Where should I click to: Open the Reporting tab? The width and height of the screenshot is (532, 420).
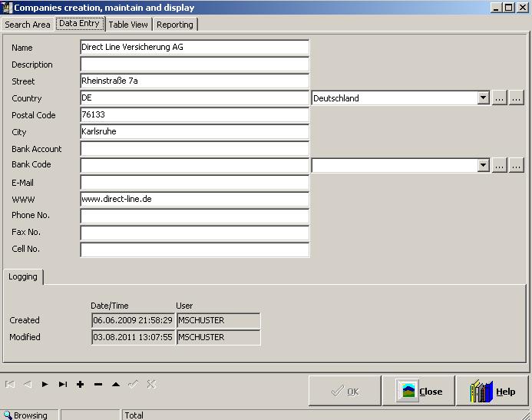click(x=175, y=25)
